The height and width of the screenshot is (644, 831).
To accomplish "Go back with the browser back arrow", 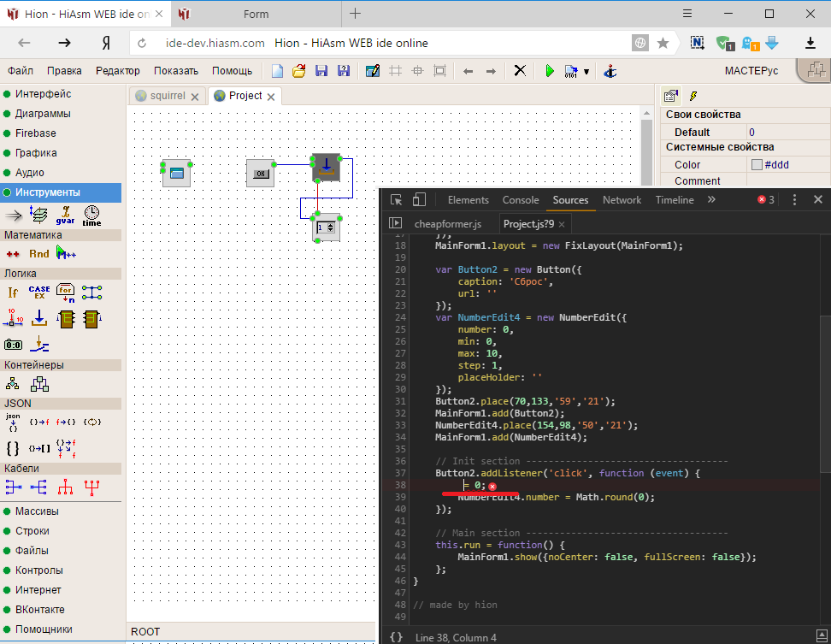I will point(24,43).
